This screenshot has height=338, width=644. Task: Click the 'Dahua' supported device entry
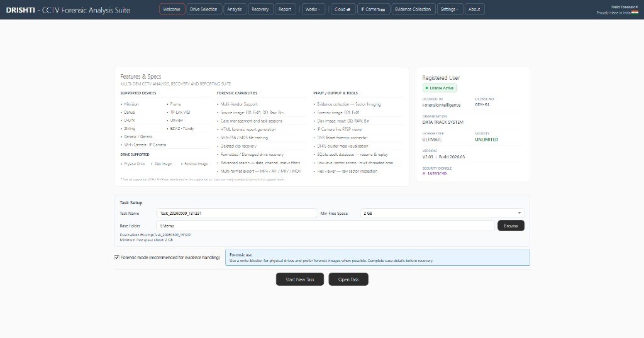(130, 112)
